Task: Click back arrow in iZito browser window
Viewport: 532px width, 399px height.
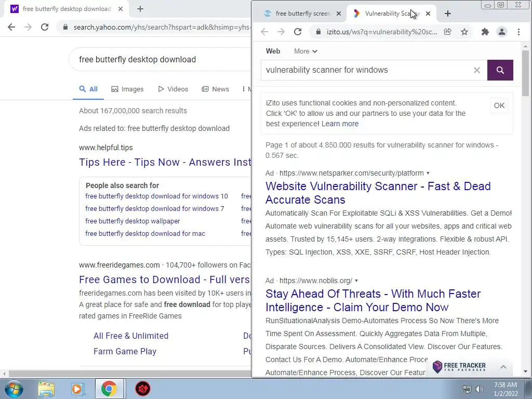Action: click(264, 32)
